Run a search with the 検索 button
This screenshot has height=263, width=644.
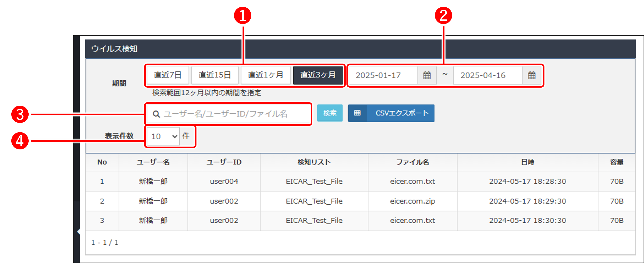[x=330, y=113]
